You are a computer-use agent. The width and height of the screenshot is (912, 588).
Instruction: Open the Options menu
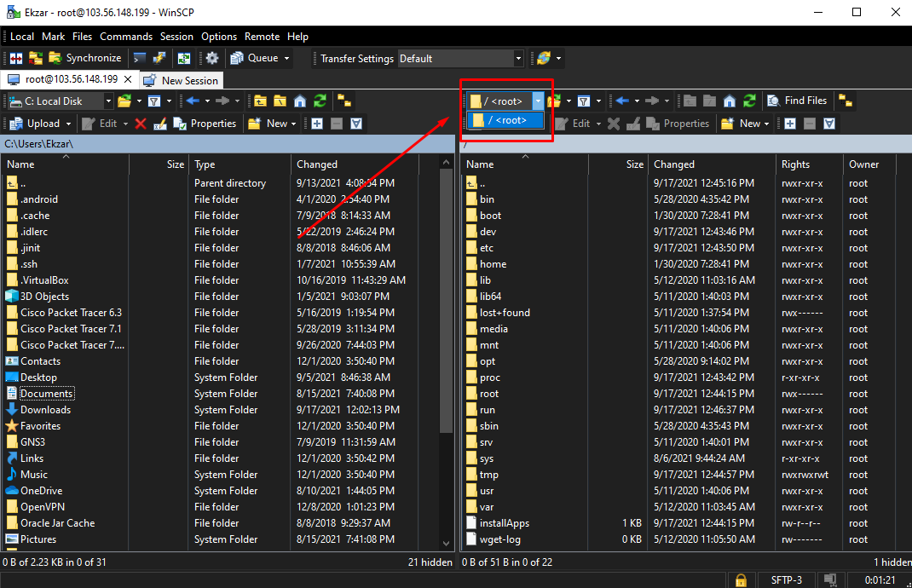click(219, 36)
